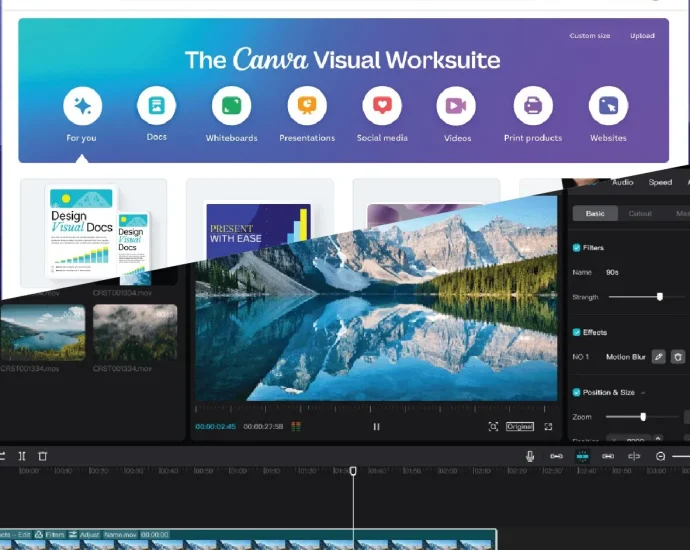Select the Websites cursor icon

click(x=608, y=106)
